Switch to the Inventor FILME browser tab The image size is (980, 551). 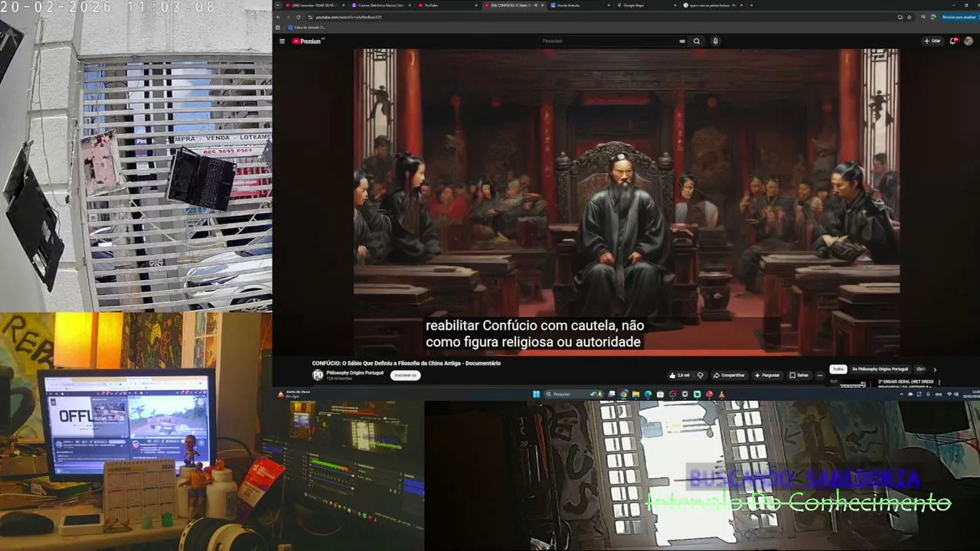314,5
